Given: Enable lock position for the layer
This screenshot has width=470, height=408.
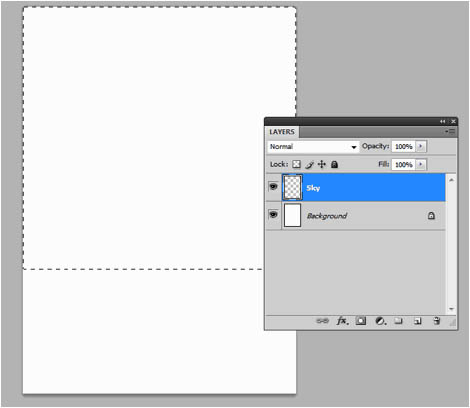Looking at the screenshot, I should click(x=322, y=164).
